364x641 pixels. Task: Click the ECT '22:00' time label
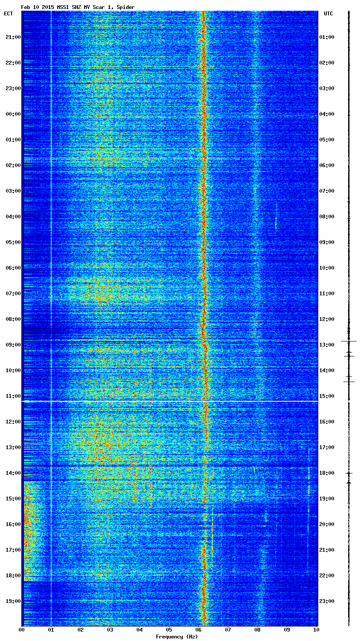click(x=13, y=63)
